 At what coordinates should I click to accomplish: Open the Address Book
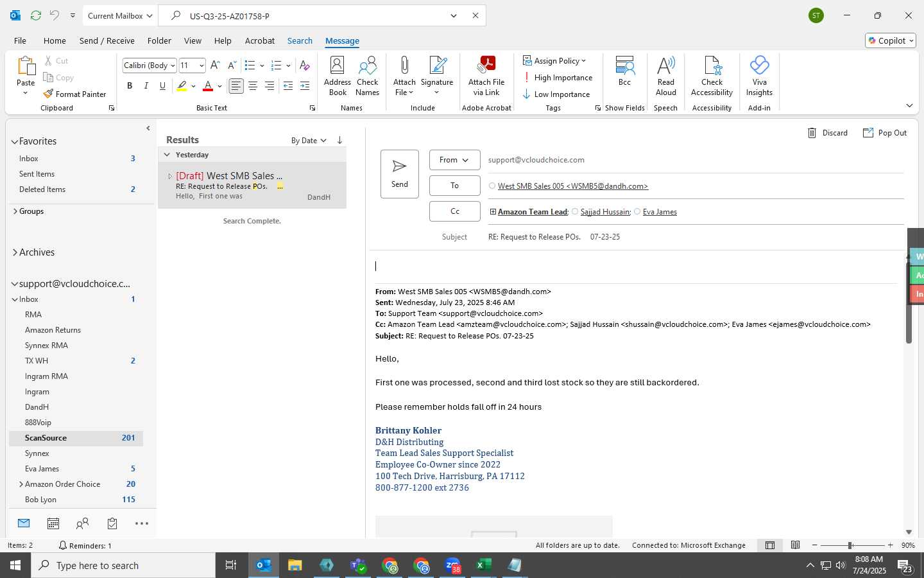[x=338, y=76]
